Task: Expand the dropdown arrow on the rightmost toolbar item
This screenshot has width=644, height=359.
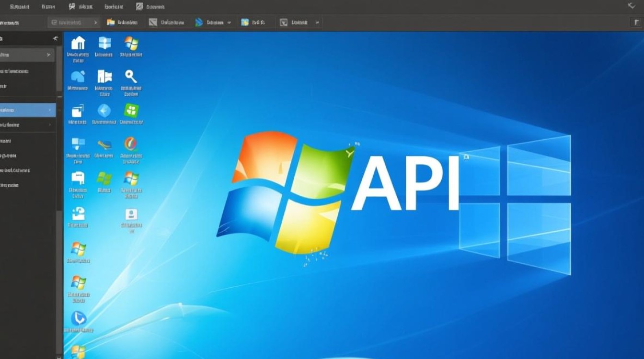Action: coord(317,22)
